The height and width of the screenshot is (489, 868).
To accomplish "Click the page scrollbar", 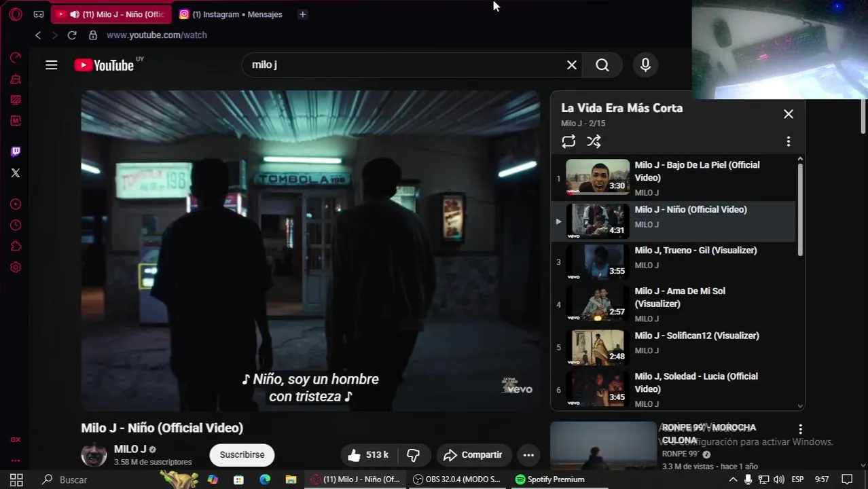I will click(x=863, y=115).
